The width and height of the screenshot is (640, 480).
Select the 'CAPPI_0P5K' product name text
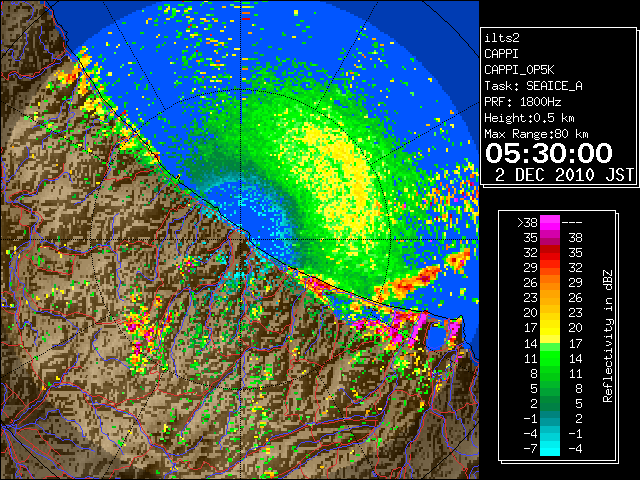[x=519, y=70]
